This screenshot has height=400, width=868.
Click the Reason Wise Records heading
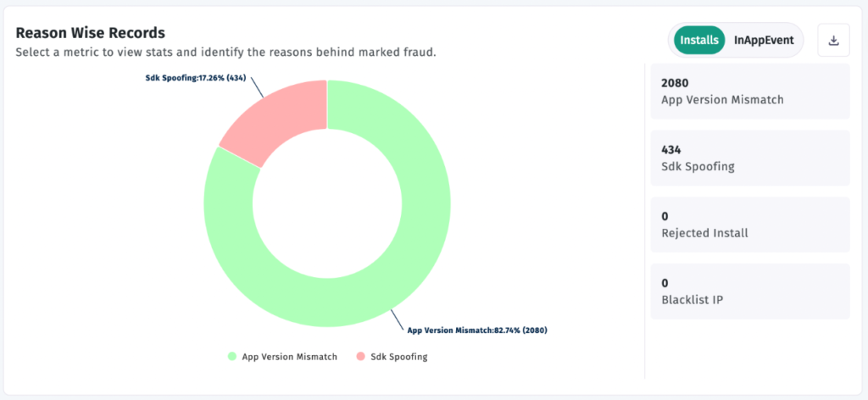click(91, 32)
